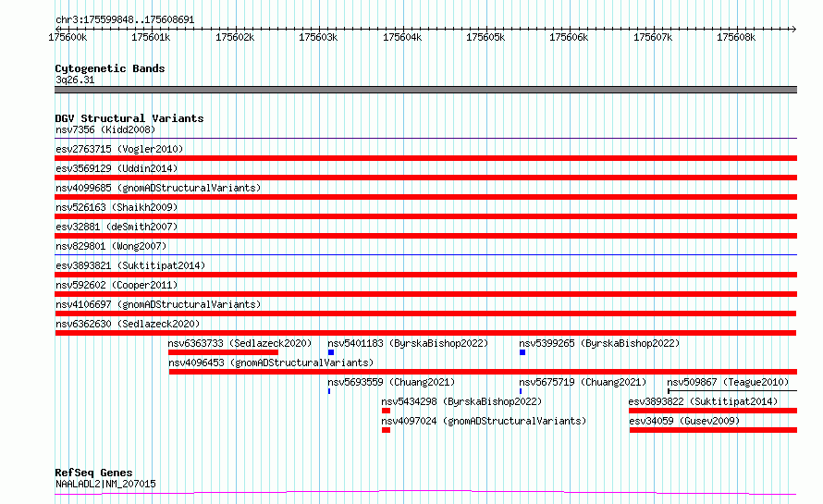Viewport: 823px width, 504px height.
Task: Select nsv592602 (Cooper2011) variant label
Action: pos(117,285)
